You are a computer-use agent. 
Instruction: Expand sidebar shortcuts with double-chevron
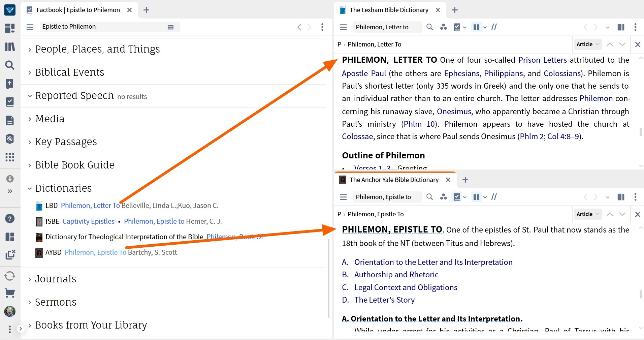point(10,191)
